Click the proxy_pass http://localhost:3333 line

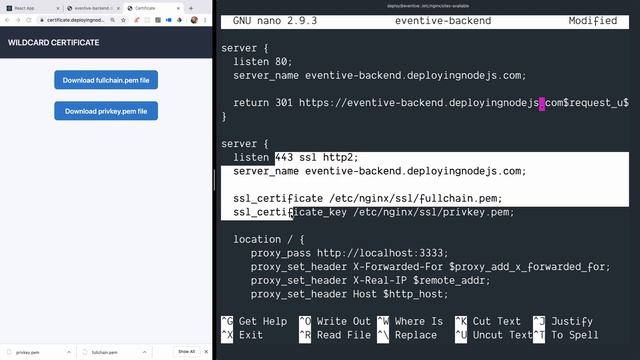point(349,253)
